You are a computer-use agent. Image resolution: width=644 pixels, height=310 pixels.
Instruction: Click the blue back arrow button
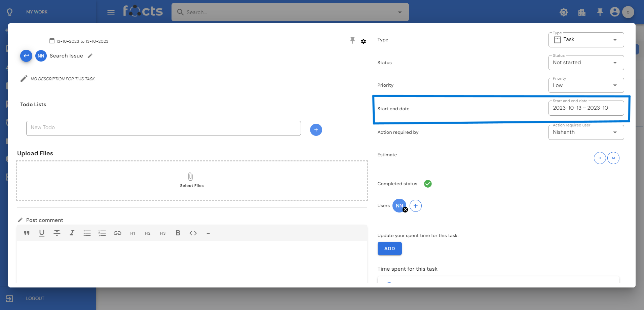[x=26, y=56]
